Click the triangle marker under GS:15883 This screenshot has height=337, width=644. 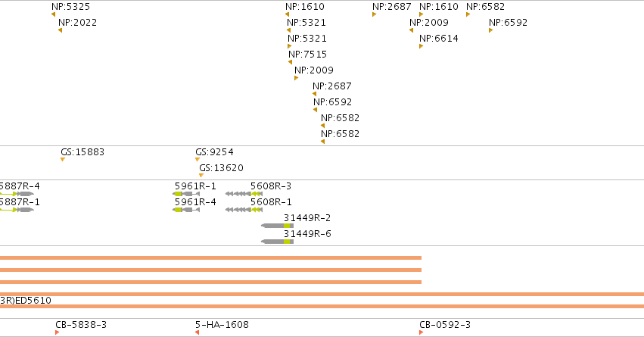click(x=62, y=160)
